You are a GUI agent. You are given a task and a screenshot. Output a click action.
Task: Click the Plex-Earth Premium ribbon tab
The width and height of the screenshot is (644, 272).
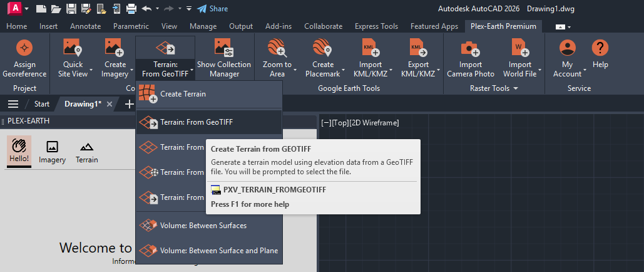tap(504, 26)
